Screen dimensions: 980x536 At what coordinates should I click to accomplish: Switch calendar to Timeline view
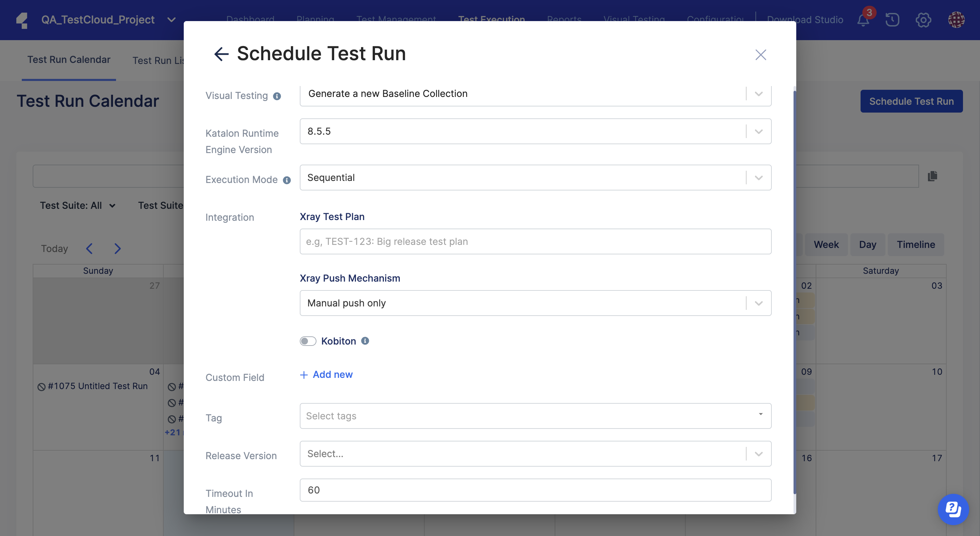point(916,245)
